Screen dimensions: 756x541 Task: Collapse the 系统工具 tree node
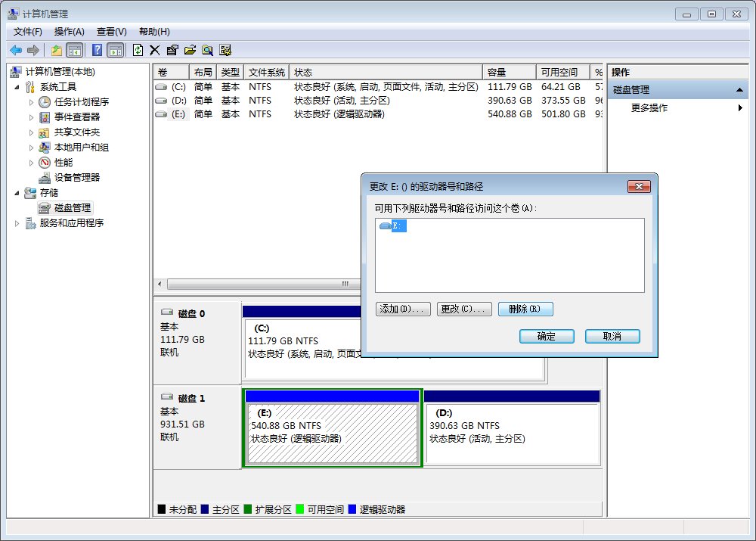tap(17, 87)
